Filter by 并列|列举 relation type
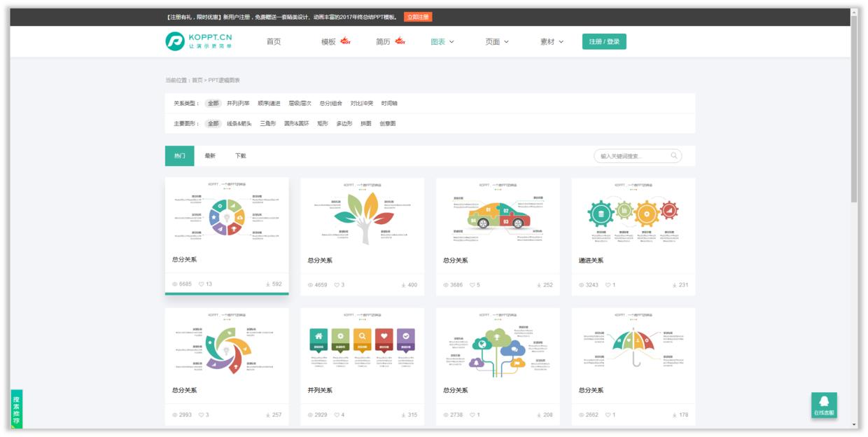 click(x=238, y=103)
